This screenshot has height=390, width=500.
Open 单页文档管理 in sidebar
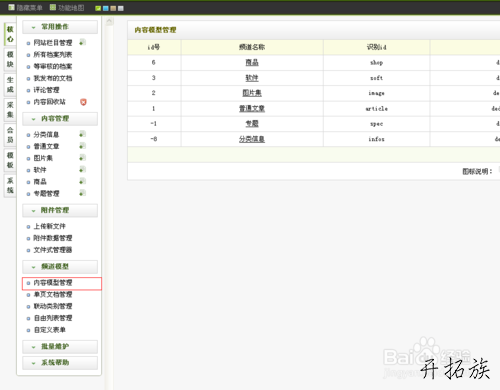(53, 294)
